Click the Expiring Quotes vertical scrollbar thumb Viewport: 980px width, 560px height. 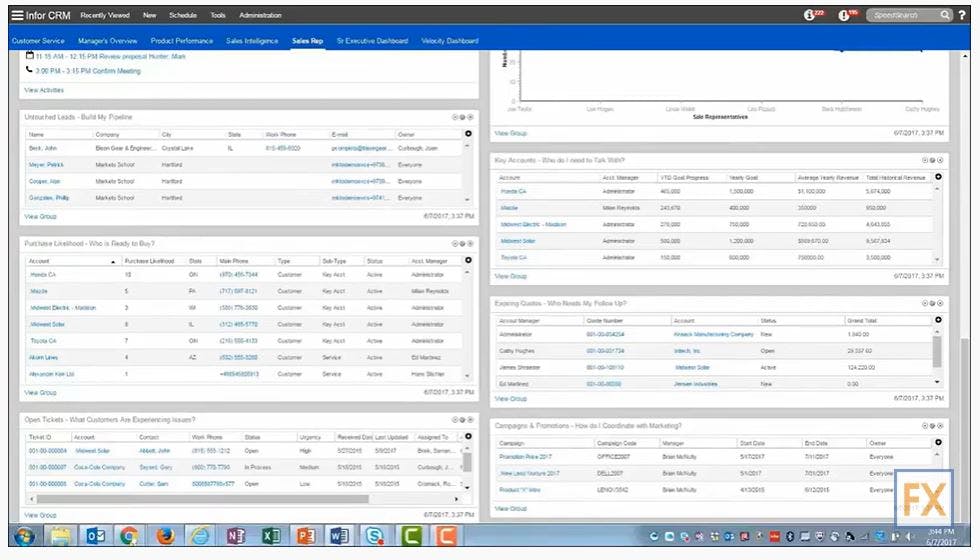[x=937, y=352]
